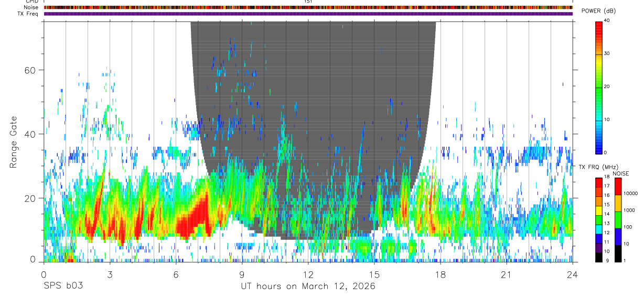Image resolution: width=644 pixels, height=297 pixels.
Task: Click the black bottom of TX FRQ colorbar
Action: click(599, 257)
